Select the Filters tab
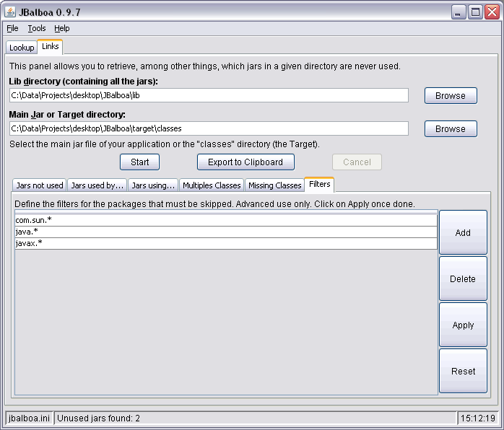 pos(319,184)
